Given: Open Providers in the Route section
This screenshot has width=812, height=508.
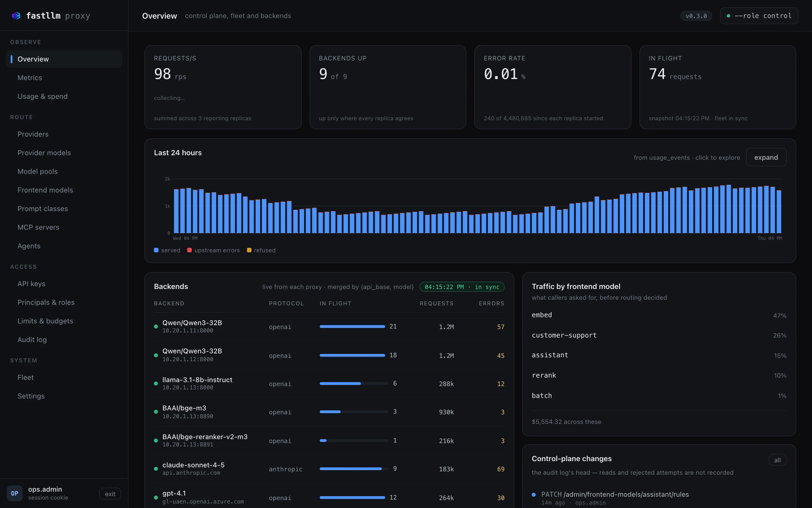Looking at the screenshot, I should coord(64,134).
